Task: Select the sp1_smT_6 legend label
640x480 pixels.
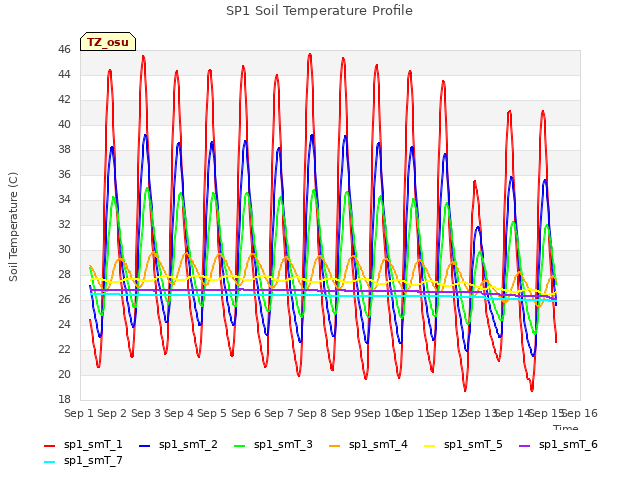Action: pyautogui.click(x=568, y=444)
